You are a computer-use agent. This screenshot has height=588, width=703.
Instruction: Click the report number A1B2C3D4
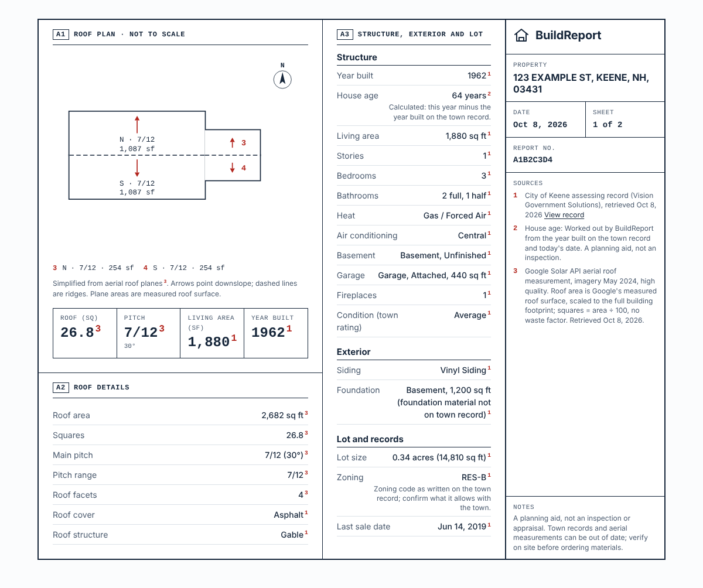coord(533,160)
